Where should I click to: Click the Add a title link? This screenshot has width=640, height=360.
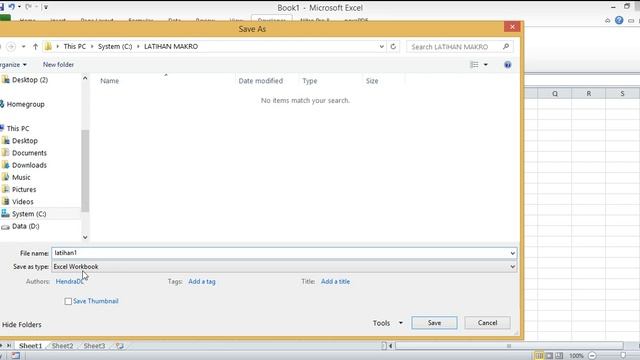point(335,281)
